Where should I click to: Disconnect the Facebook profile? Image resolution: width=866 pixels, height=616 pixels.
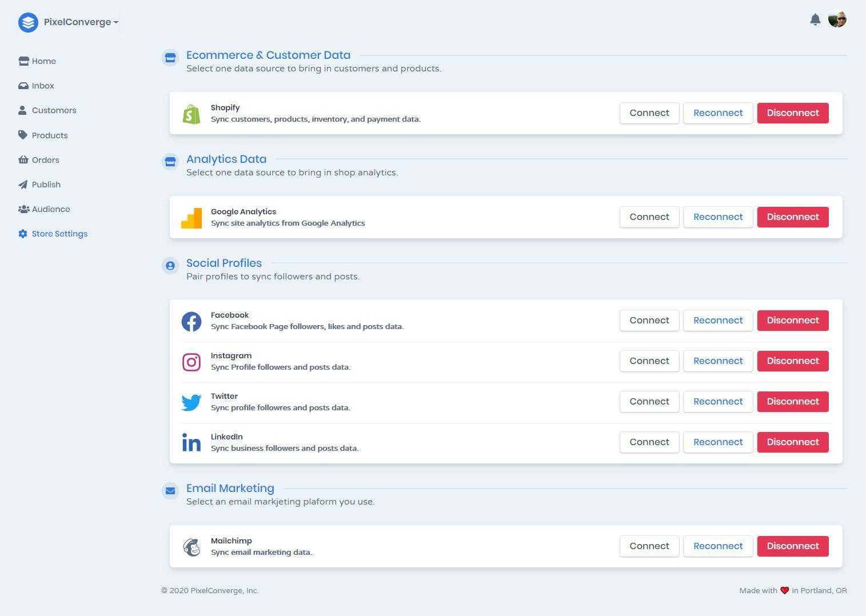point(793,321)
